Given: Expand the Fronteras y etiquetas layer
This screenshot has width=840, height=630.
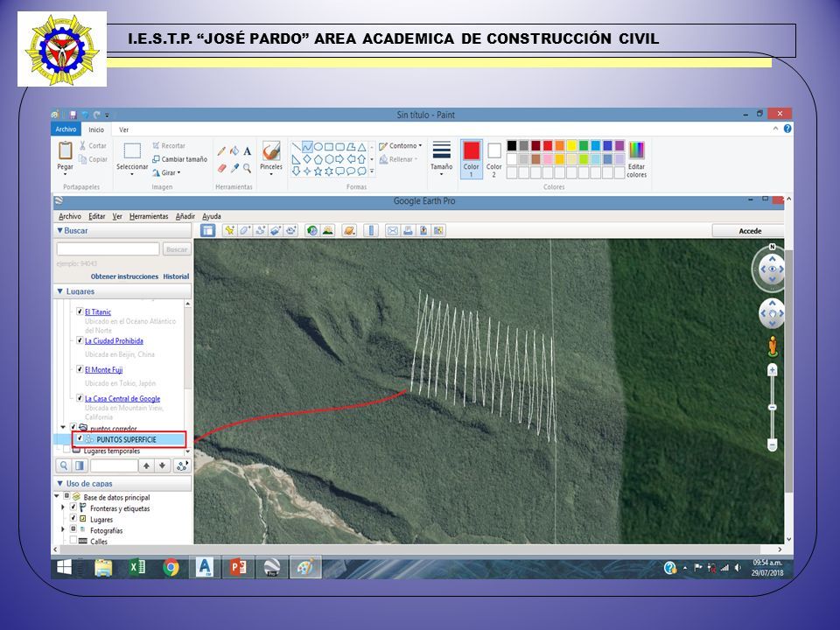Looking at the screenshot, I should 63,507.
